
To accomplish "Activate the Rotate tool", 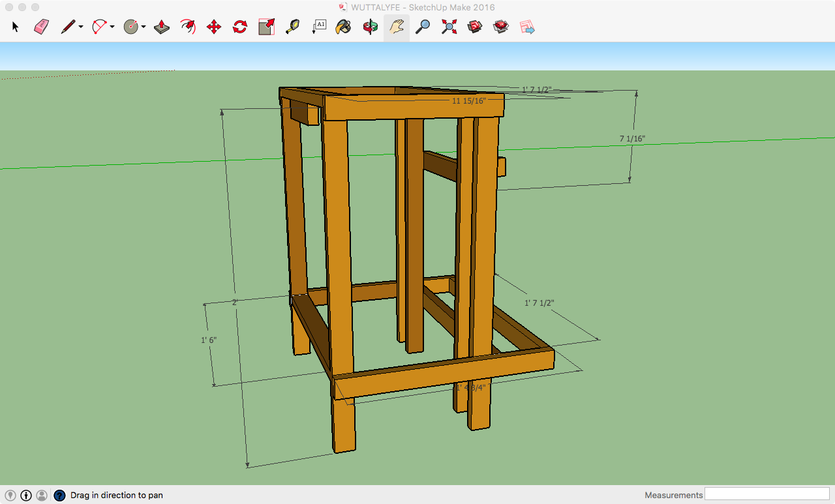I will click(x=240, y=27).
